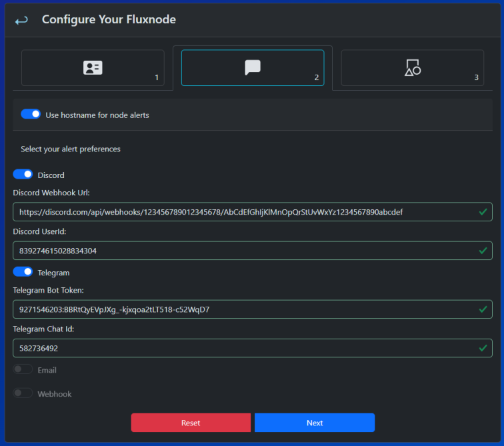The image size is (504, 446).
Task: Turn off the Telegram alert toggle
Action: pos(23,272)
